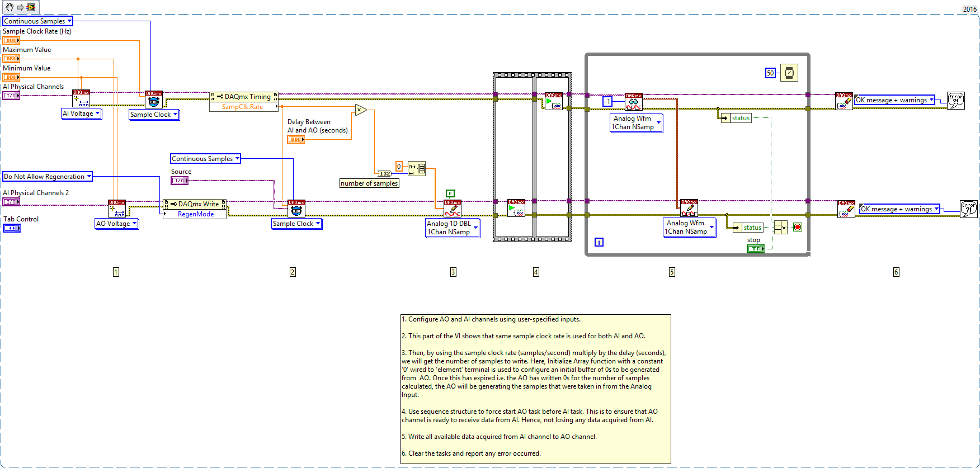
Task: Click the Wait (ms) timer icon in the loop
Action: click(x=789, y=73)
